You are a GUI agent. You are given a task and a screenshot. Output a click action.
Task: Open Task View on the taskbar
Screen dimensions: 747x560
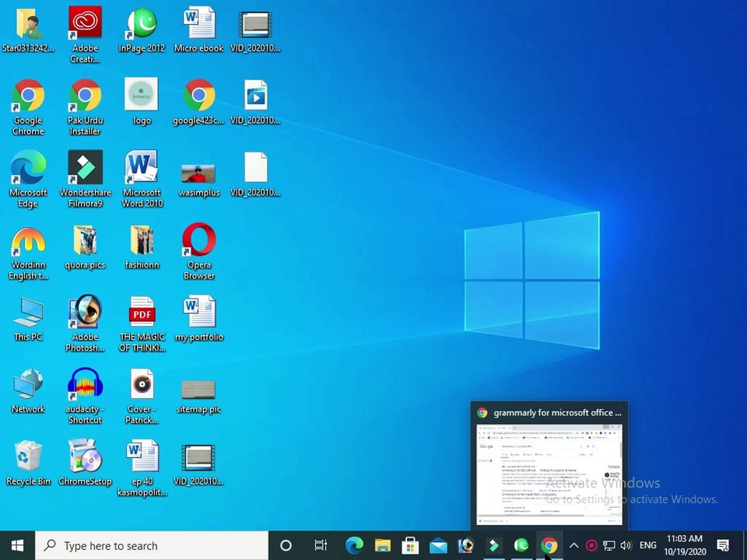[321, 546]
